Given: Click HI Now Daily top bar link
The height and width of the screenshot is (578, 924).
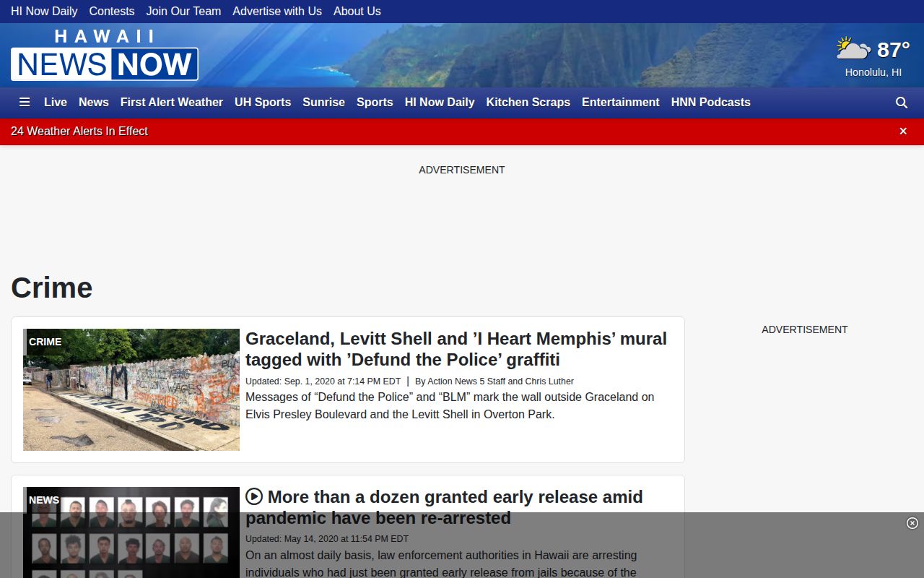Looking at the screenshot, I should 44,12.
